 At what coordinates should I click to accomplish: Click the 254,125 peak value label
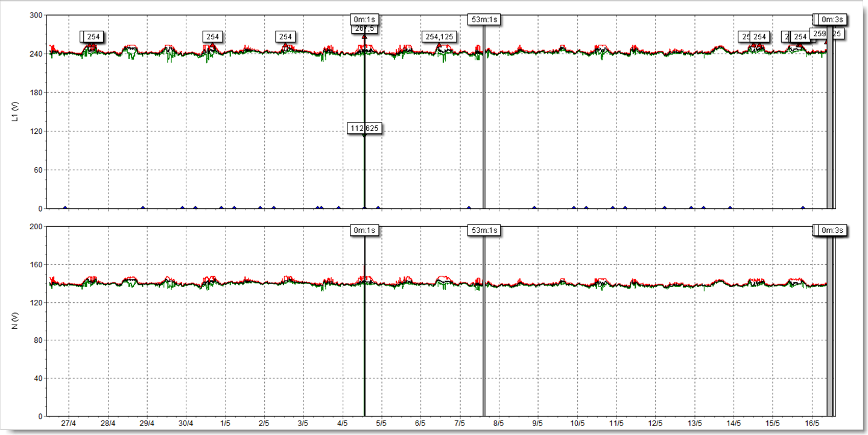[439, 37]
